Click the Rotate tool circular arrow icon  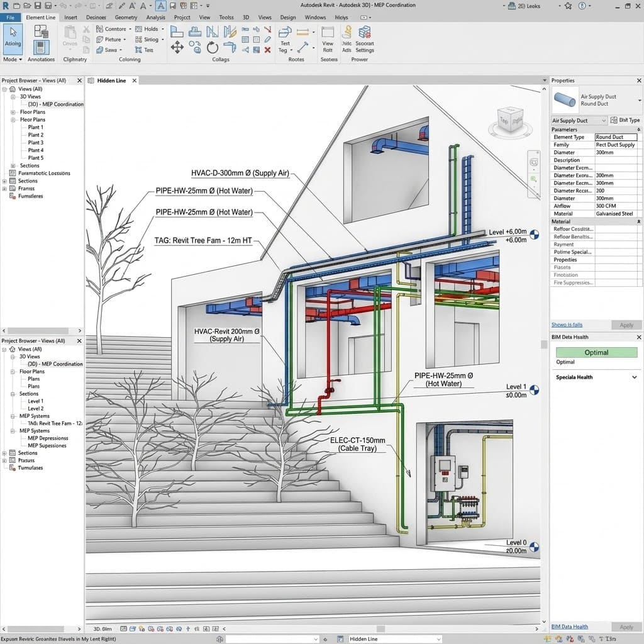click(x=213, y=47)
